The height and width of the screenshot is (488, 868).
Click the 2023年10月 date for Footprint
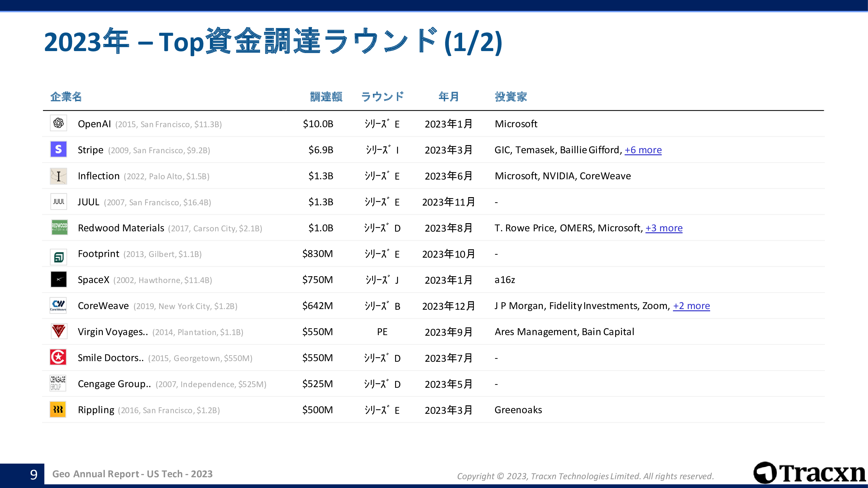[448, 254]
